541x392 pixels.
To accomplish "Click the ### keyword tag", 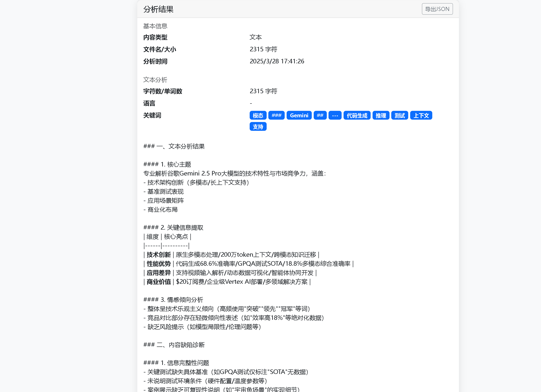I will click(276, 115).
